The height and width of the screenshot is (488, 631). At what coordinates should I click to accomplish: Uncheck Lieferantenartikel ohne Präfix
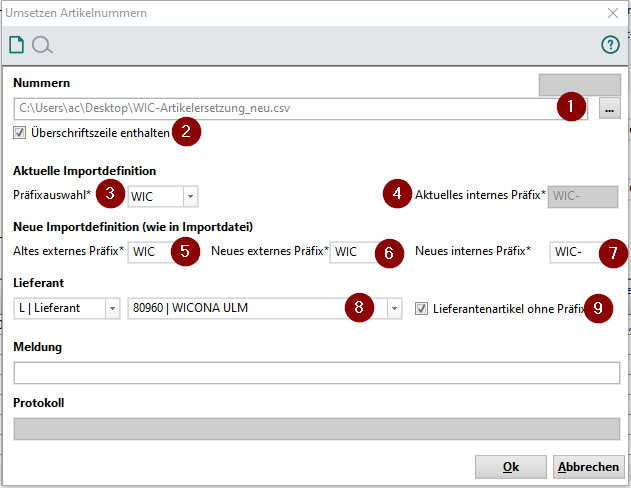[x=422, y=309]
